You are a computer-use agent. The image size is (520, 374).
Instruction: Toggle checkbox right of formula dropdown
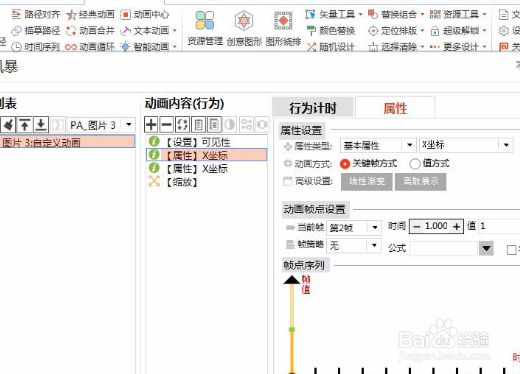[x=511, y=250]
